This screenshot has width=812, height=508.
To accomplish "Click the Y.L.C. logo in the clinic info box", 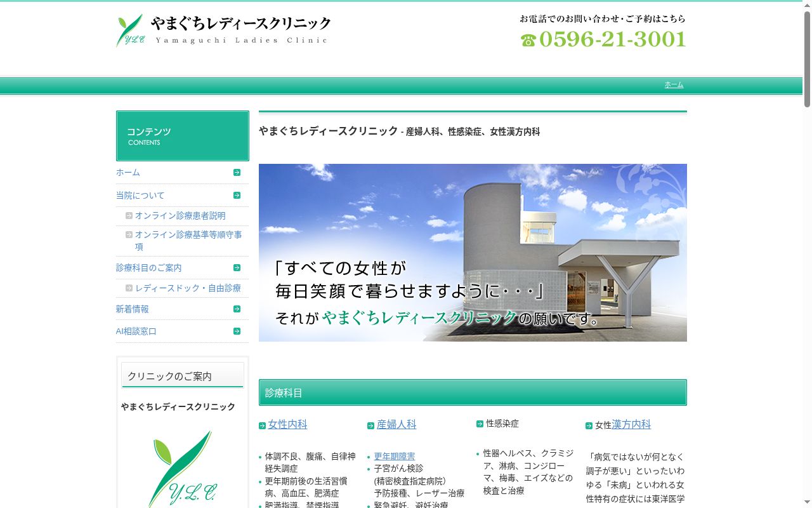I will (x=183, y=469).
